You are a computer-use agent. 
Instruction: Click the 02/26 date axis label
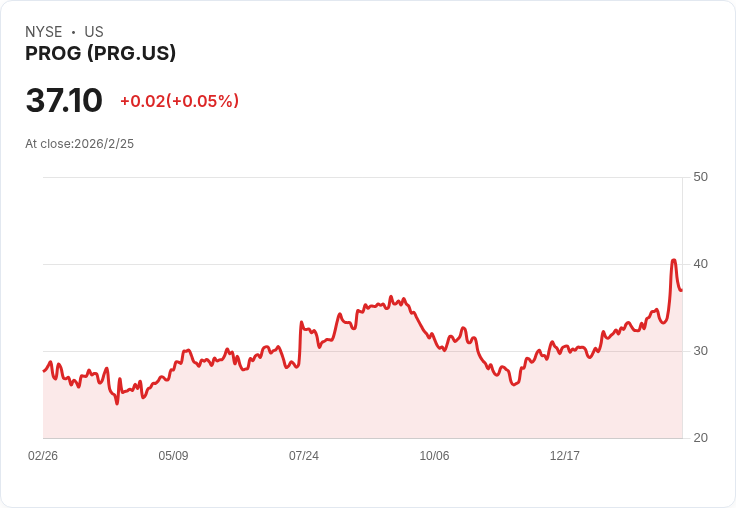[x=43, y=456]
